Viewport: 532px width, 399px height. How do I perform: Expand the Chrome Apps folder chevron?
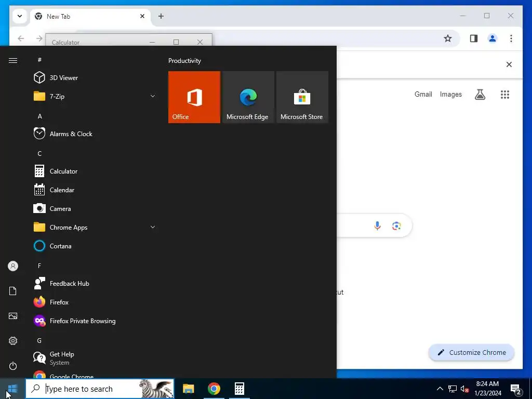tap(153, 228)
